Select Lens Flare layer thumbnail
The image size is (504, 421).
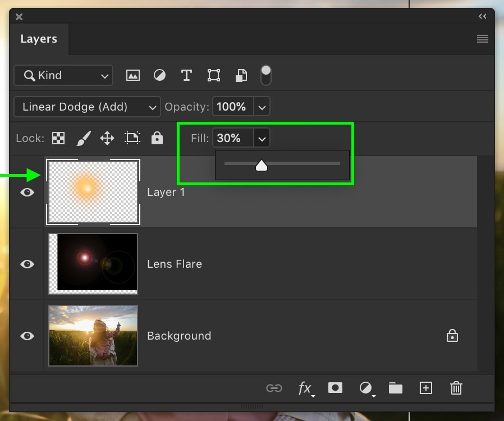click(93, 264)
